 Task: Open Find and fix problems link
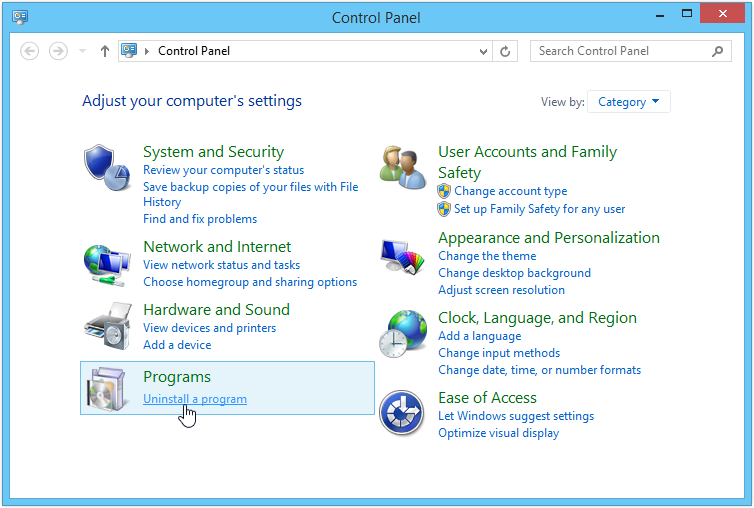(x=200, y=219)
